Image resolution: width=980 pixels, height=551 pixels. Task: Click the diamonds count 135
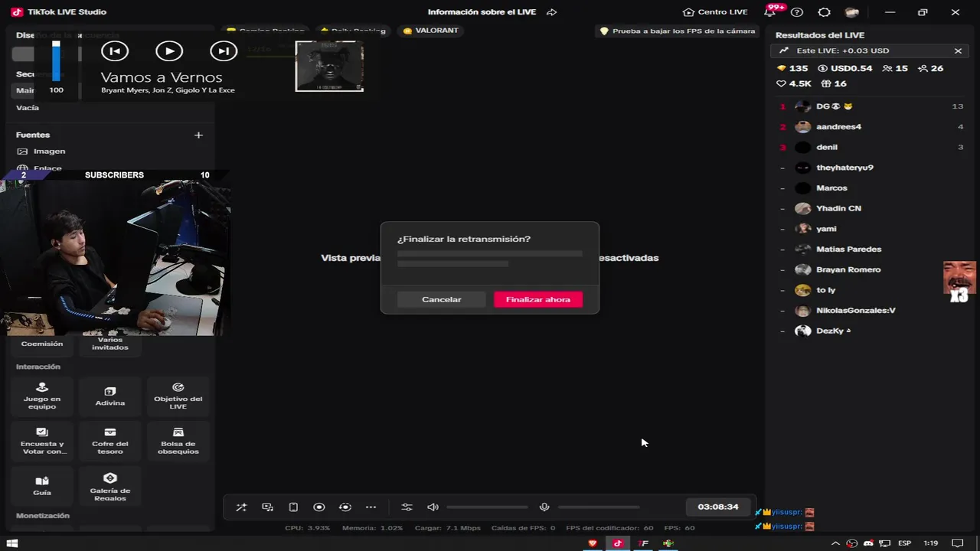click(x=792, y=68)
